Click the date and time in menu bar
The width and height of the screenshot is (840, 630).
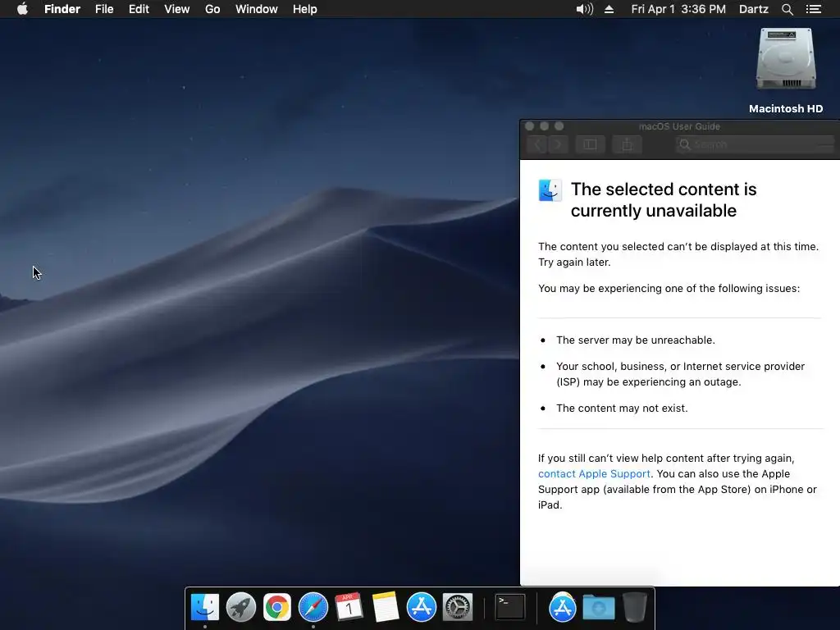point(678,9)
